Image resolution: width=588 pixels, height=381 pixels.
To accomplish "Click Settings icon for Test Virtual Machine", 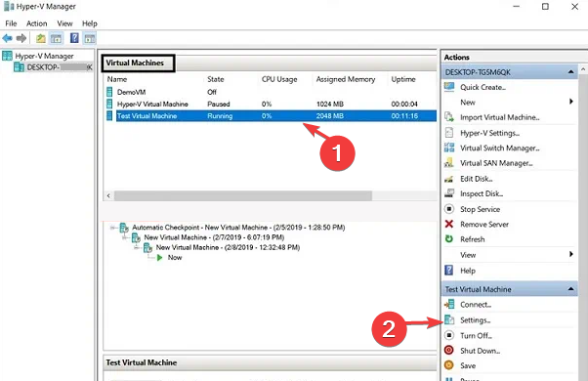I will coord(449,319).
